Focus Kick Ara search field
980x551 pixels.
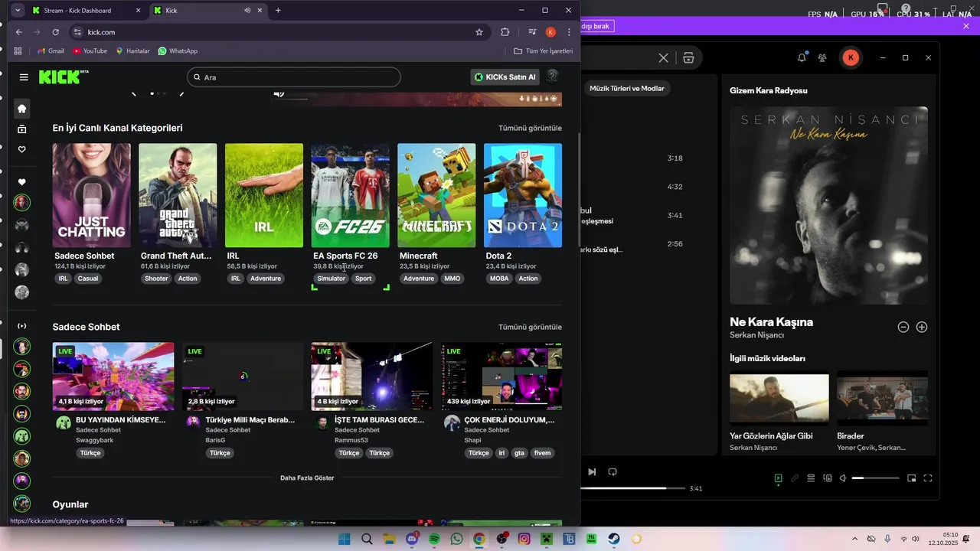[x=293, y=77]
